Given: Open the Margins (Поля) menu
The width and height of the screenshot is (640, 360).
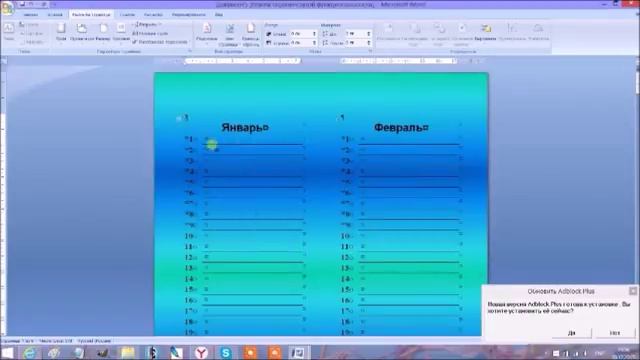Looking at the screenshot, I should [x=61, y=32].
